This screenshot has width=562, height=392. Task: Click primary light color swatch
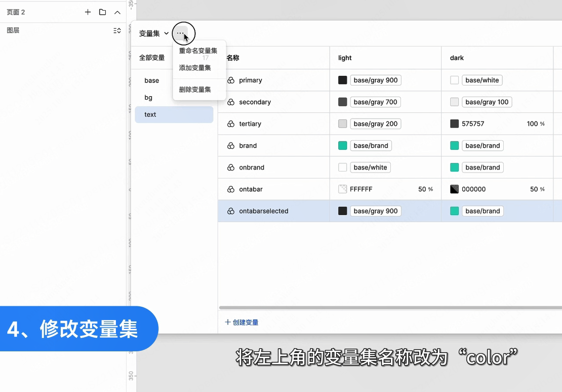(x=343, y=80)
